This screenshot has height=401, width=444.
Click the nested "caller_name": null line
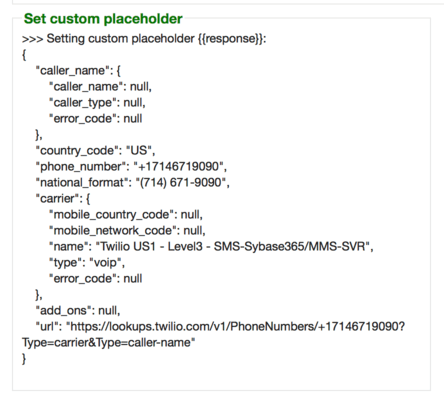[x=100, y=87]
